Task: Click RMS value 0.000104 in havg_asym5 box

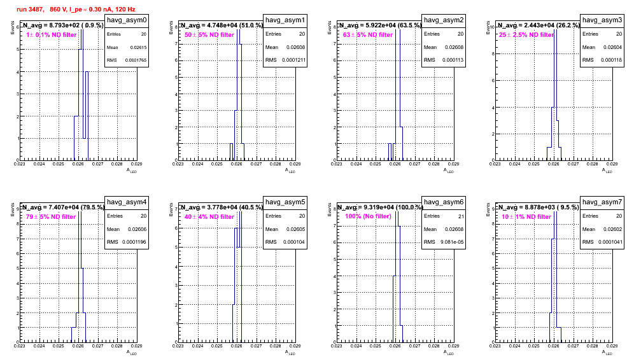Action: [x=294, y=242]
